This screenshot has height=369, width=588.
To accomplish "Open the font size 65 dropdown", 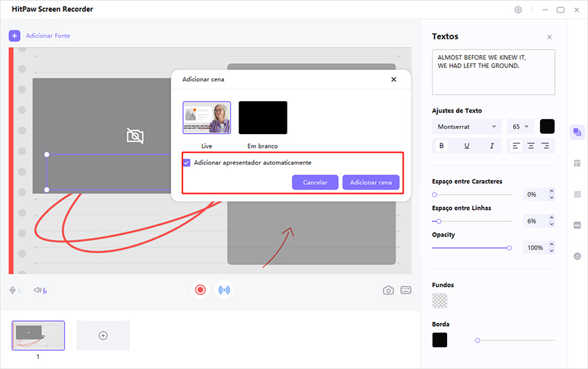I will click(x=521, y=126).
